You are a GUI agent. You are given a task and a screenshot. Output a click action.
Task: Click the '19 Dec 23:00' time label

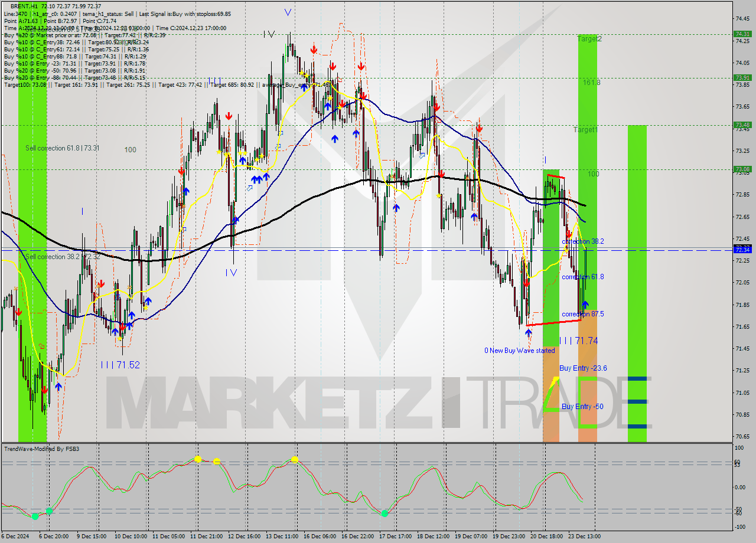coord(509,537)
